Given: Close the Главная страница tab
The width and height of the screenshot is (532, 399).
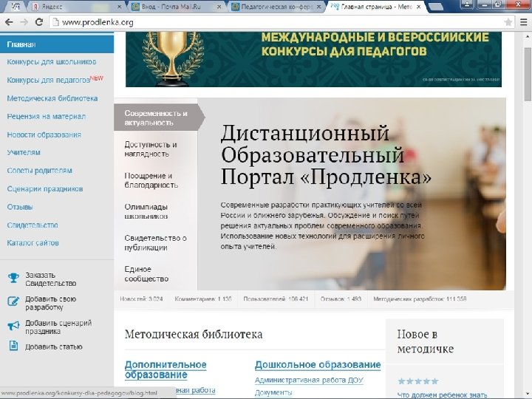Looking at the screenshot, I should coord(418,7).
